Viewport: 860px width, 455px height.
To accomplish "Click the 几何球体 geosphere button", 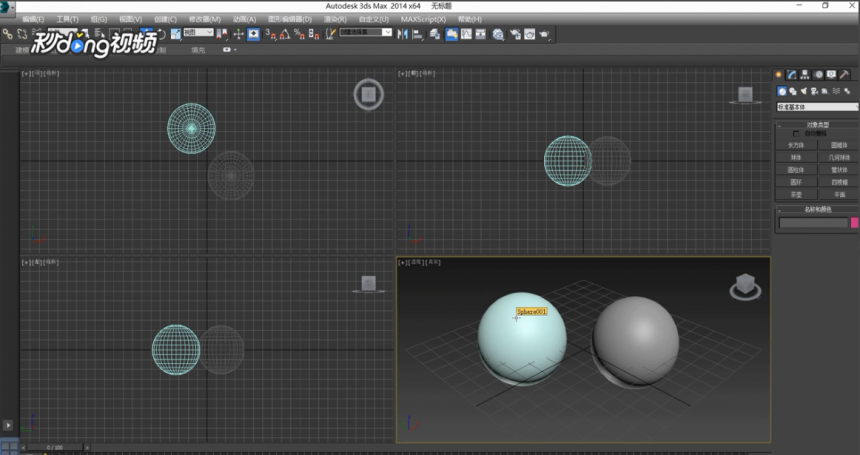I will pos(839,158).
